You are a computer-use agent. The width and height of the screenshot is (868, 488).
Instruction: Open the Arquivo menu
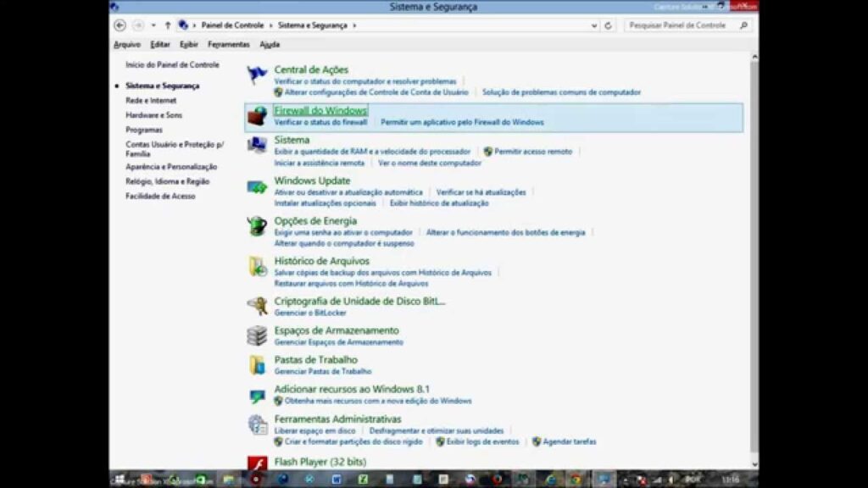click(x=127, y=44)
